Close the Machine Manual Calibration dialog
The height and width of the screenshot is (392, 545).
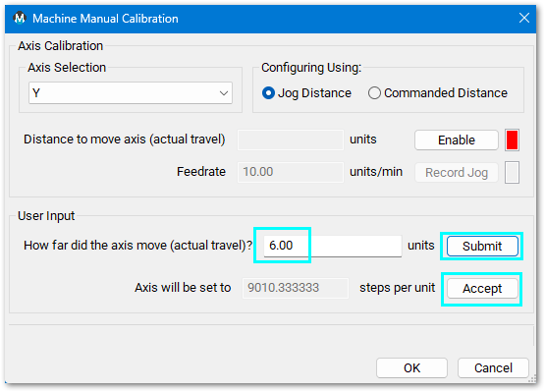[x=524, y=18]
